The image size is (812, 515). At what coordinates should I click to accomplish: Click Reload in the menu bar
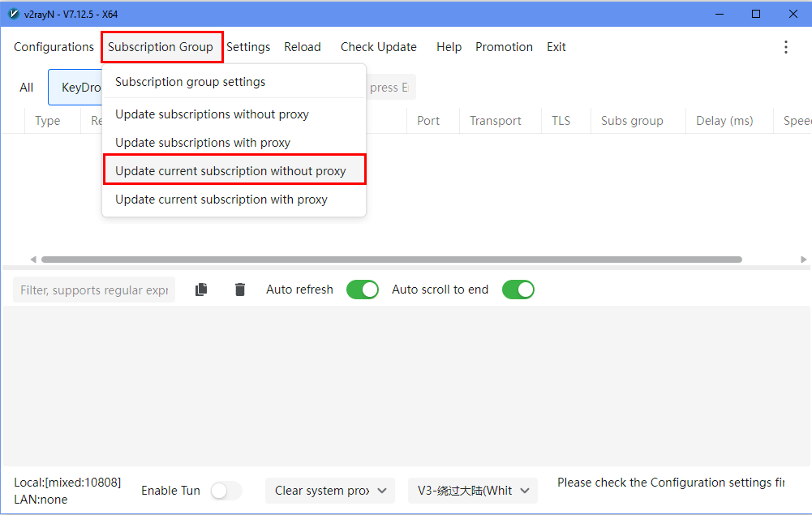pos(302,47)
